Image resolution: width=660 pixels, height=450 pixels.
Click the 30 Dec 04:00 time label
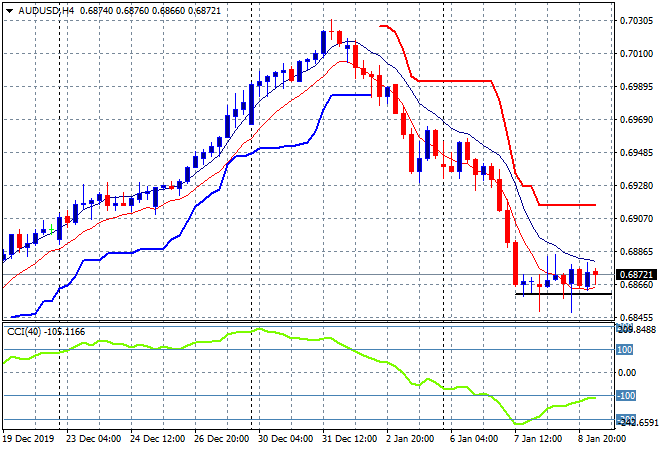pyautogui.click(x=285, y=439)
